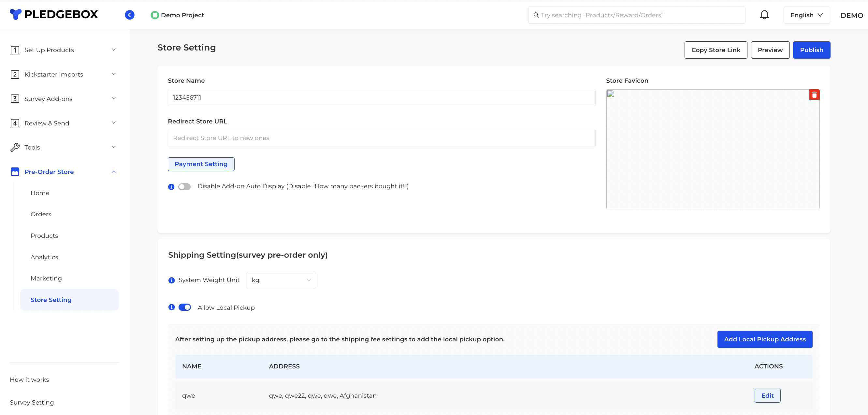
Task: Click the Preview button
Action: click(x=770, y=50)
